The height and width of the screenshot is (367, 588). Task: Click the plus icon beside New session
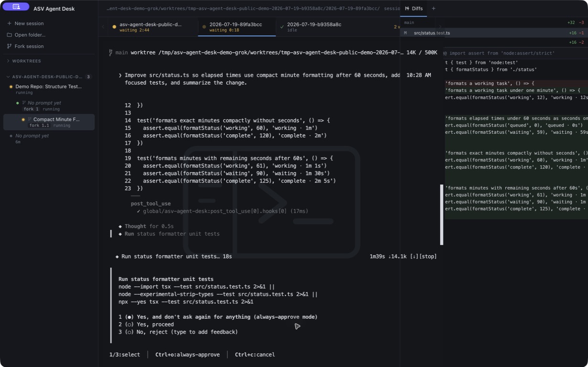tap(9, 23)
